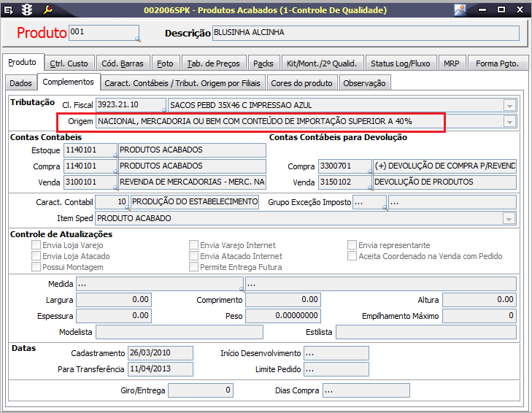Click Início Desenvolvimento date field
Image resolution: width=532 pixels, height=413 pixels.
pos(336,353)
